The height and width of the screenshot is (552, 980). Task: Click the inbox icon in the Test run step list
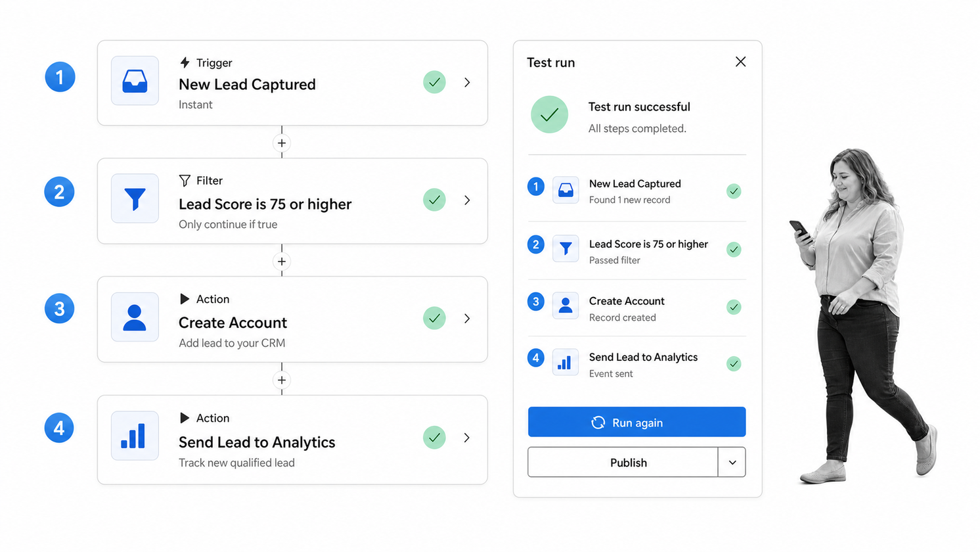(566, 191)
